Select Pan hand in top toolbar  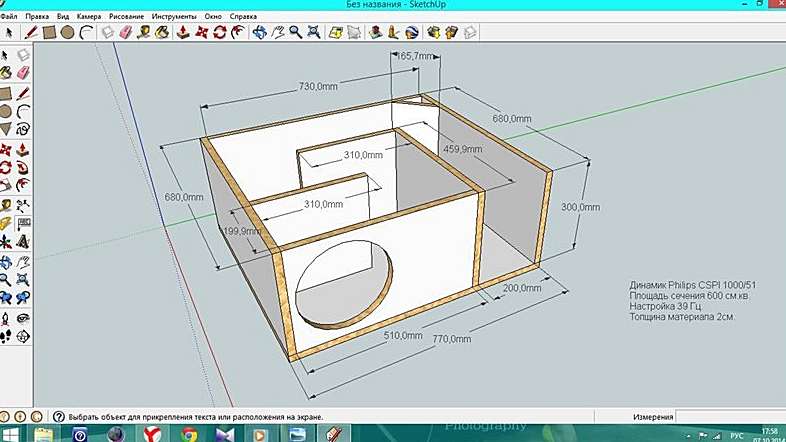(278, 33)
